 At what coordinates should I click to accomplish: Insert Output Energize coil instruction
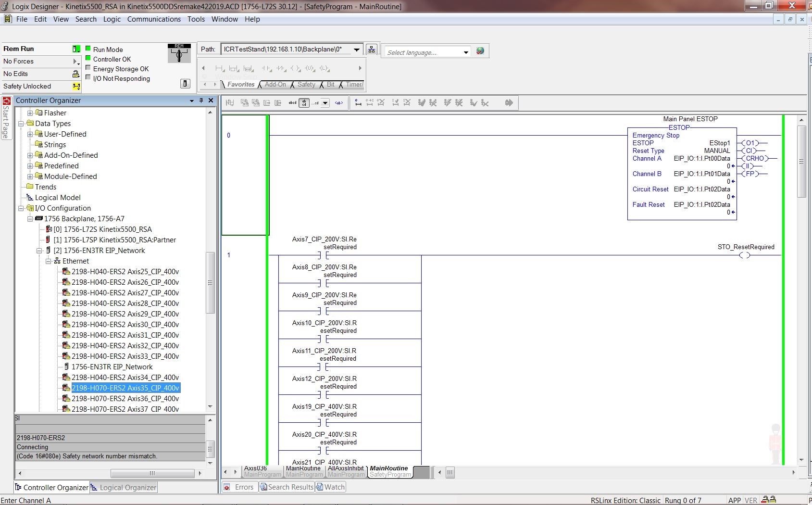[295, 69]
